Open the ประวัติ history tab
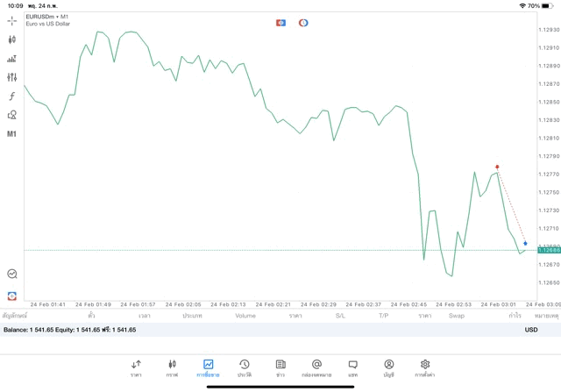This screenshot has height=392, width=561. click(244, 368)
